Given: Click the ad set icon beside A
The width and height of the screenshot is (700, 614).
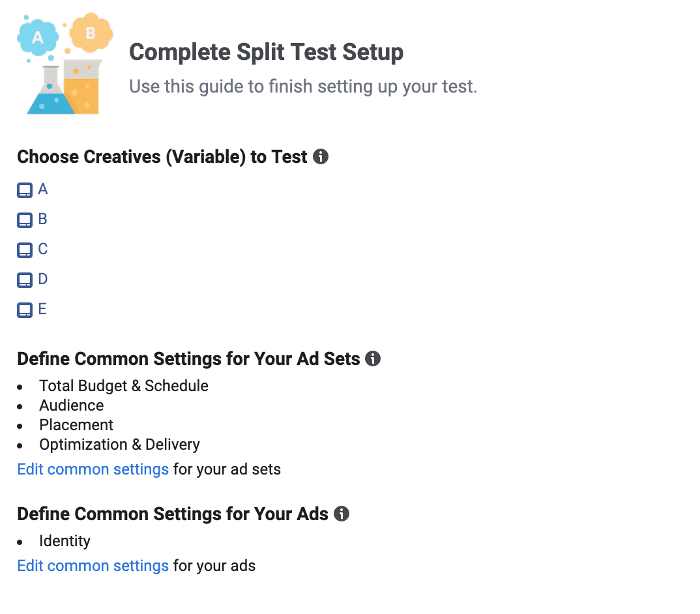Looking at the screenshot, I should point(25,190).
